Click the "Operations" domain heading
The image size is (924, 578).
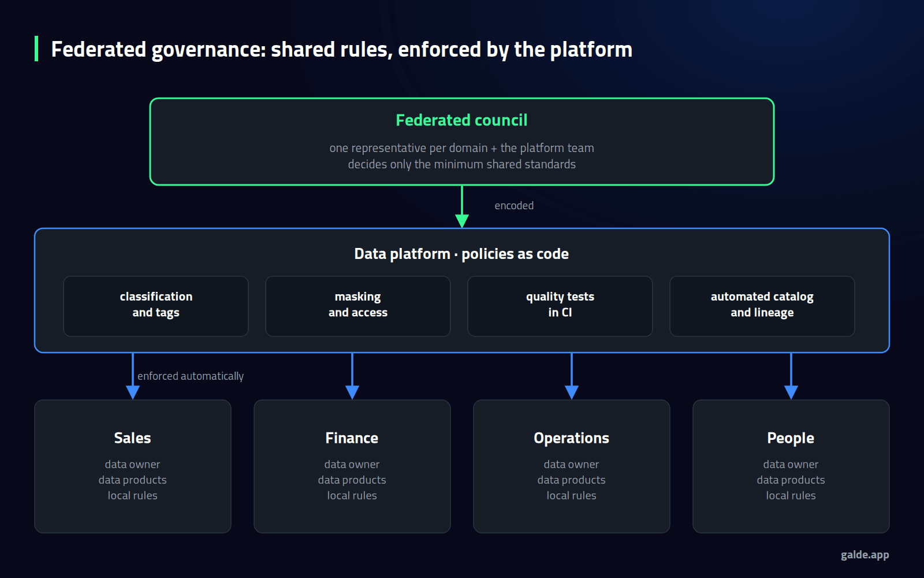click(x=571, y=438)
